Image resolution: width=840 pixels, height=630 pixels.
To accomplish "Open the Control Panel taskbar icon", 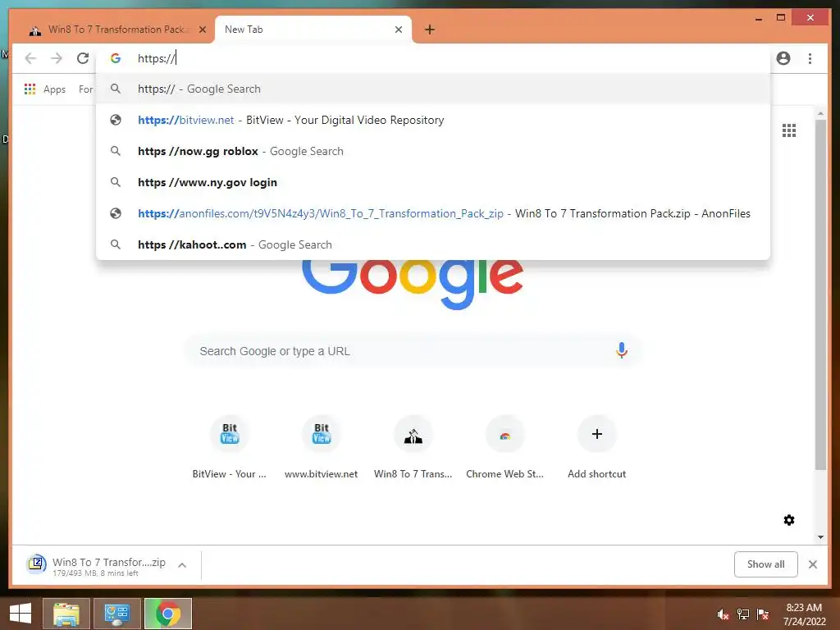I will click(116, 614).
